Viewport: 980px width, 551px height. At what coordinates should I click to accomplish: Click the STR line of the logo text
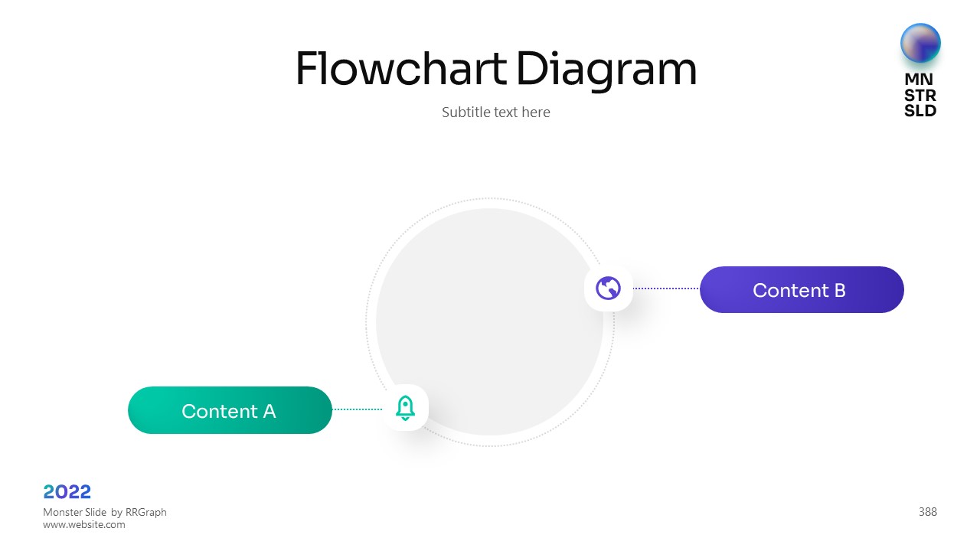point(920,95)
